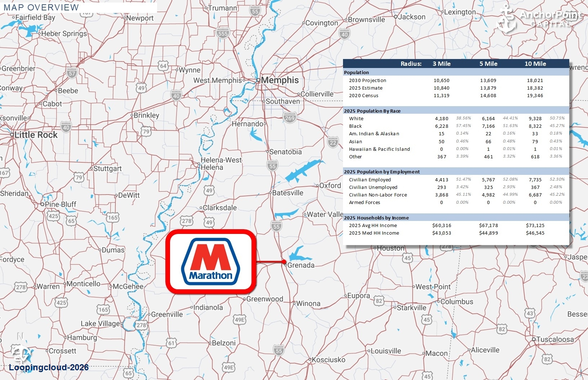Viewport: 588px width, 380px height.
Task: Click the 2025 Population by Employment heading
Action: tap(382, 172)
